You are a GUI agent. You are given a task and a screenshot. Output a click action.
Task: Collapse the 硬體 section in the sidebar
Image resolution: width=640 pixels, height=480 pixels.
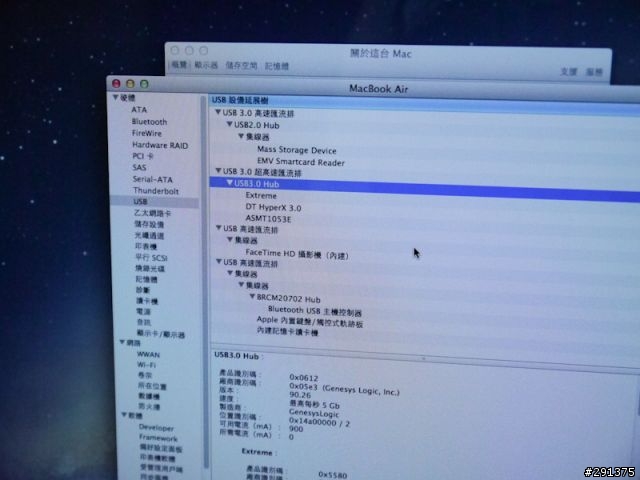tap(116, 98)
